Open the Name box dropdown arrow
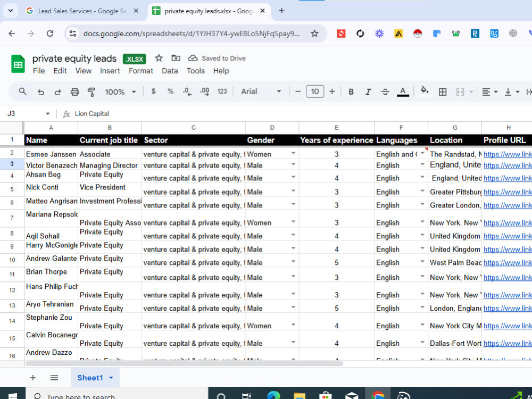The image size is (532, 399). (48, 114)
